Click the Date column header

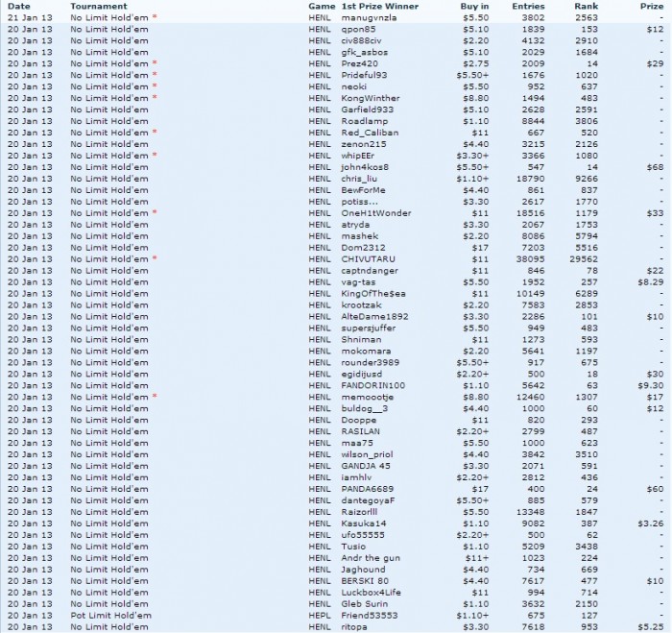(x=19, y=6)
